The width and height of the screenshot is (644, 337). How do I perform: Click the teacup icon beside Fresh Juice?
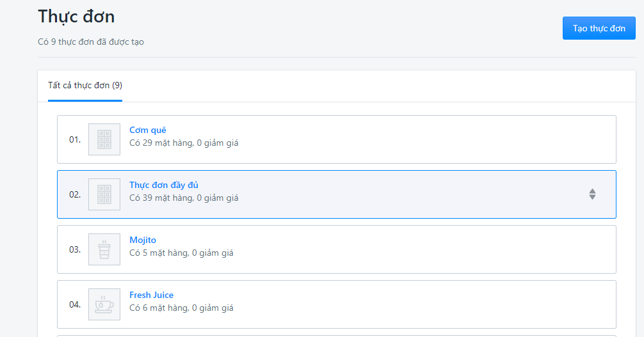[104, 304]
